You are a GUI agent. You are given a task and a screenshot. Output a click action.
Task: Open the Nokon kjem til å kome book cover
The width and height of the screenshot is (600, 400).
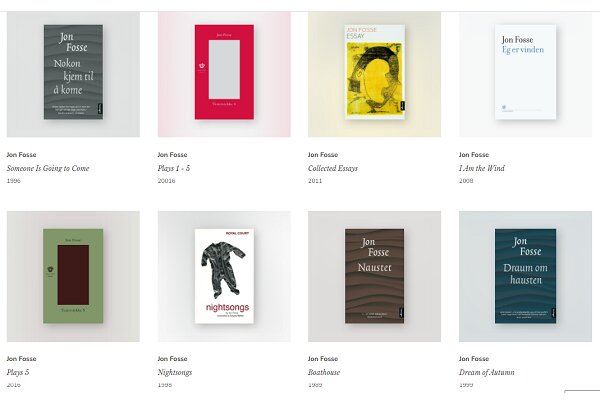click(73, 72)
